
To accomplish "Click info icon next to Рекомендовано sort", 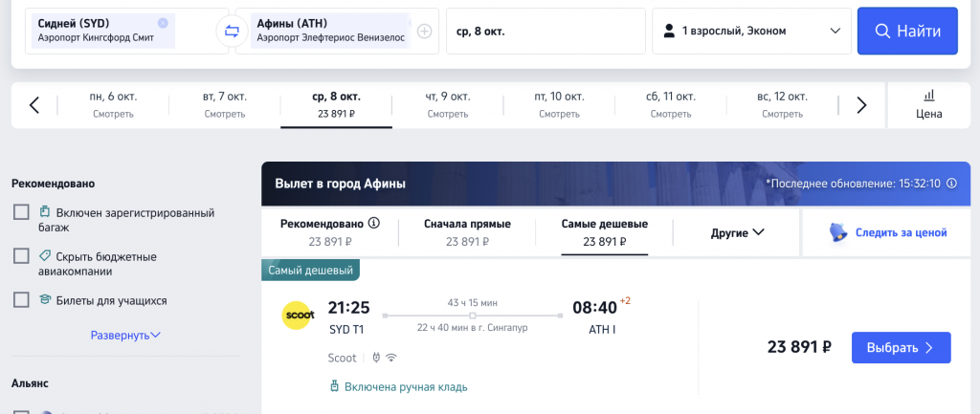I will [374, 223].
